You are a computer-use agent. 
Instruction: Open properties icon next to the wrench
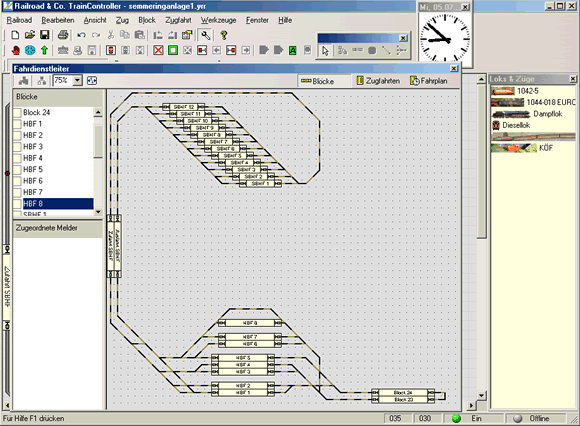187,35
